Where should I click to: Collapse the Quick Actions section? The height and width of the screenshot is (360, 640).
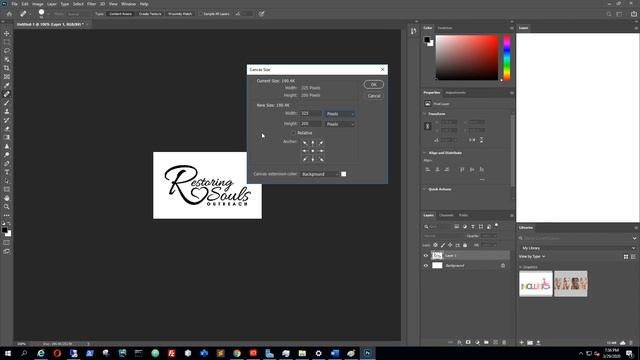click(424, 189)
